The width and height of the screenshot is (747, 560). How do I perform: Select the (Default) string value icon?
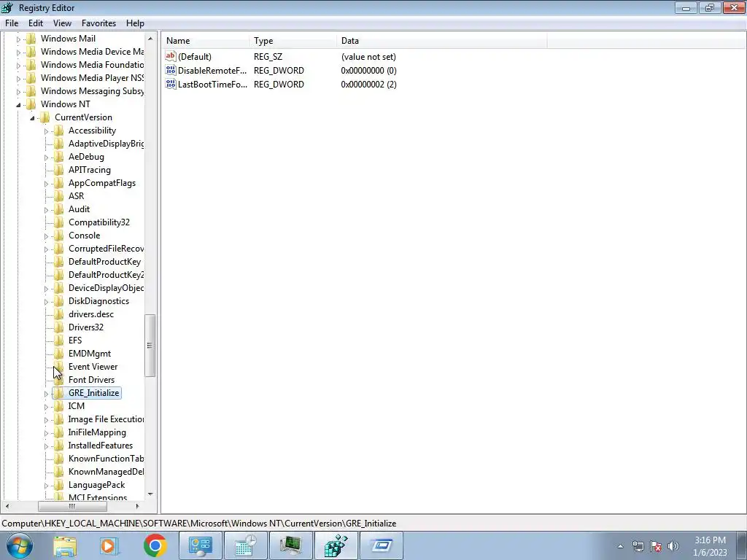click(x=171, y=56)
